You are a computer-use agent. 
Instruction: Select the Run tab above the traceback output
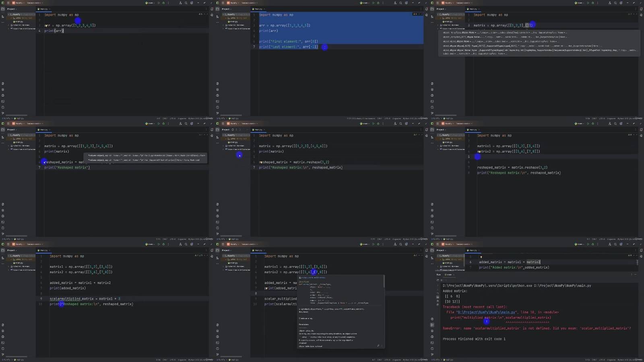pyautogui.click(x=438, y=275)
